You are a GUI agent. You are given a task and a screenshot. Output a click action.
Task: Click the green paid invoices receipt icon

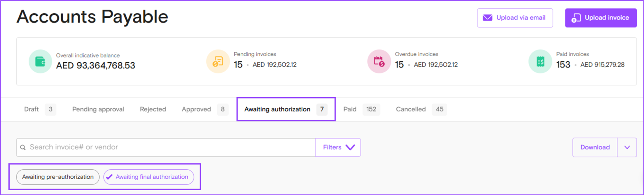[x=540, y=61]
